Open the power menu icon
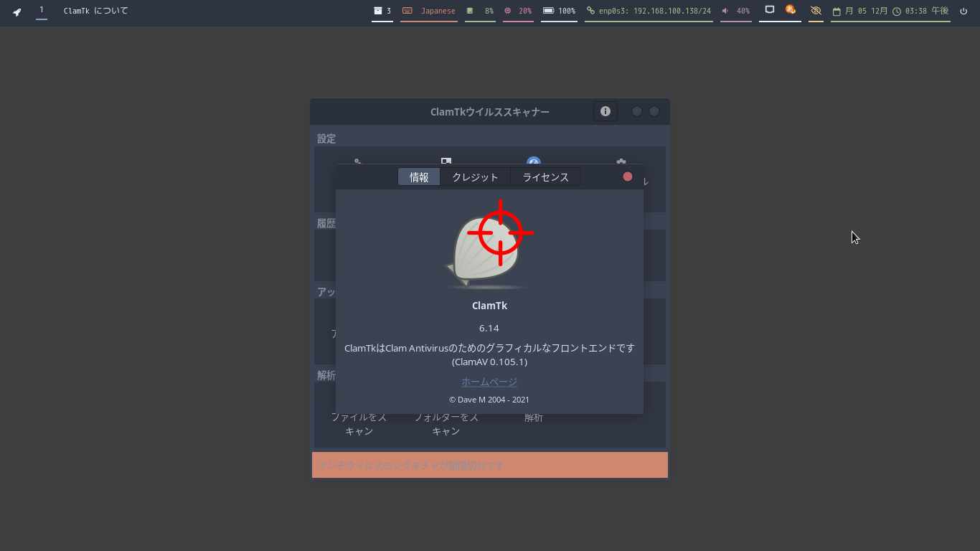The height and width of the screenshot is (551, 980). pyautogui.click(x=963, y=11)
